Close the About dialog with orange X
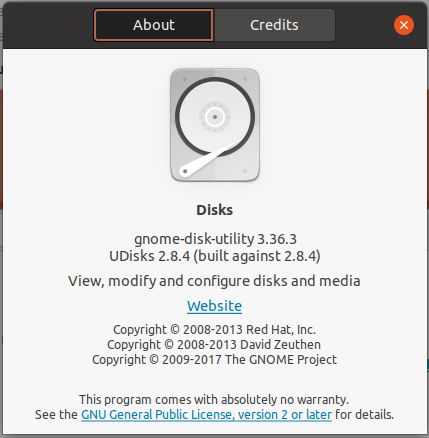The image size is (429, 438). [404, 25]
